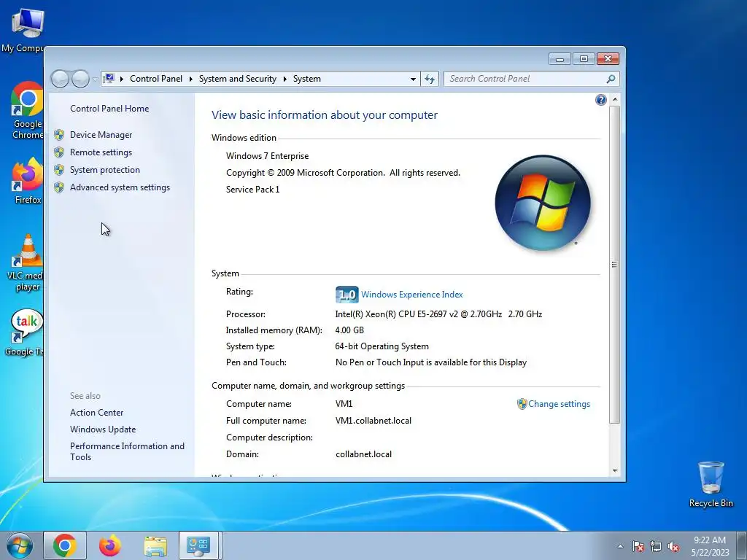Click shield icon beside Advanced system settings
The width and height of the screenshot is (747, 560).
tap(59, 187)
